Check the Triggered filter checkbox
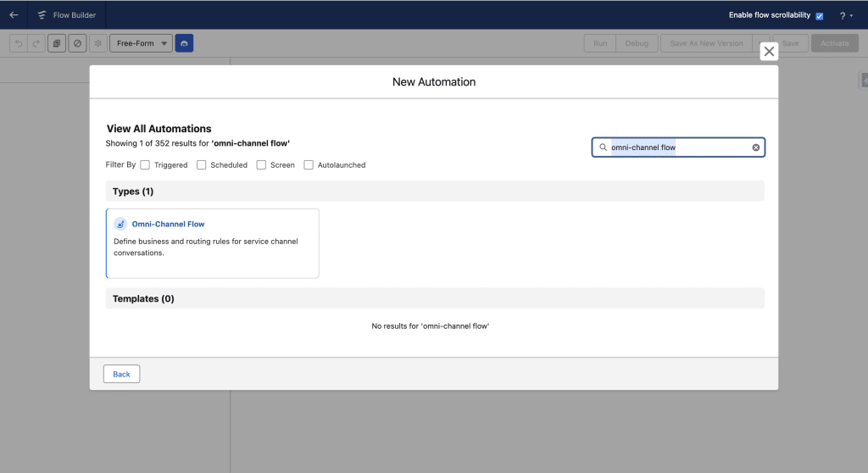This screenshot has width=868, height=473. [x=146, y=164]
